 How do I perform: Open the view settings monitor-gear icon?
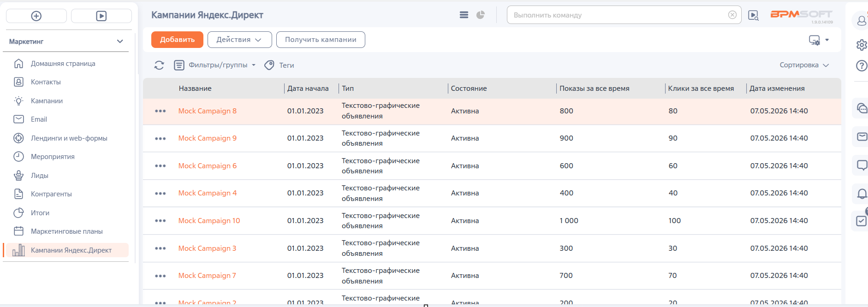click(814, 40)
